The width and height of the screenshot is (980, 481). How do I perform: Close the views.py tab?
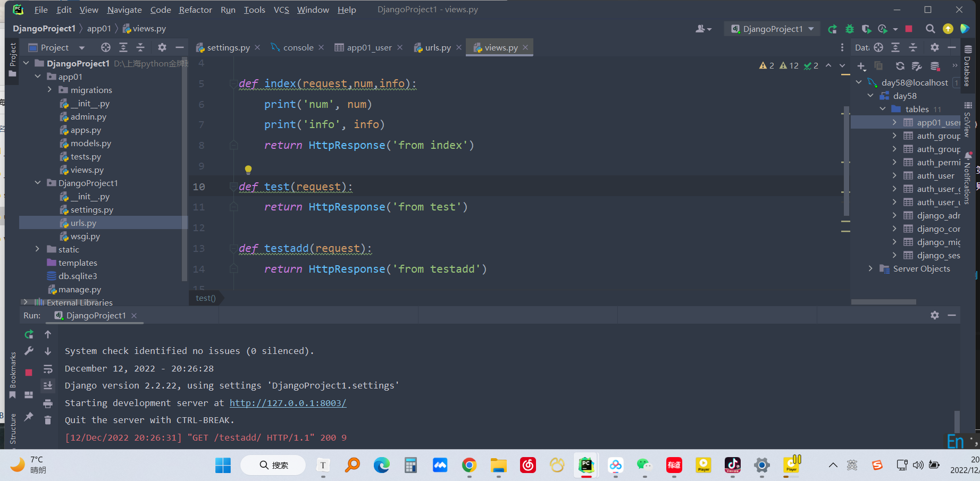coord(525,47)
